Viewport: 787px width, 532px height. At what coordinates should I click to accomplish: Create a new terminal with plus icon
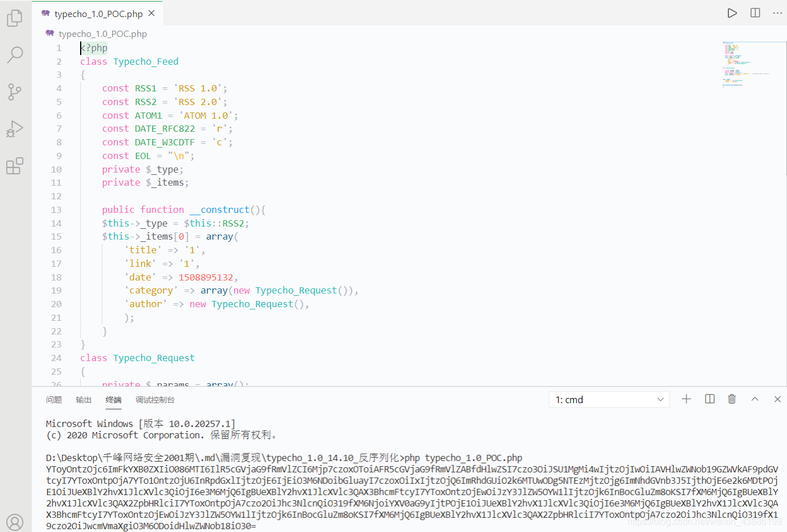click(x=686, y=399)
